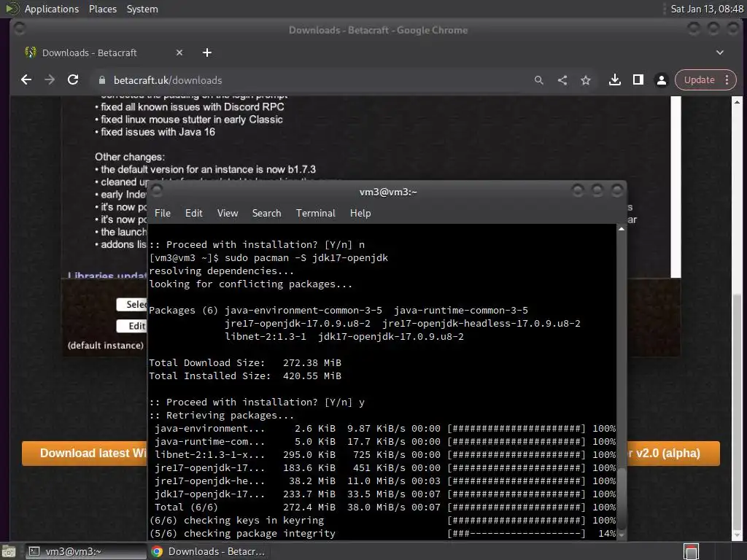Viewport: 747px width, 560px height.
Task: Click Download latest Windows button
Action: pos(85,454)
